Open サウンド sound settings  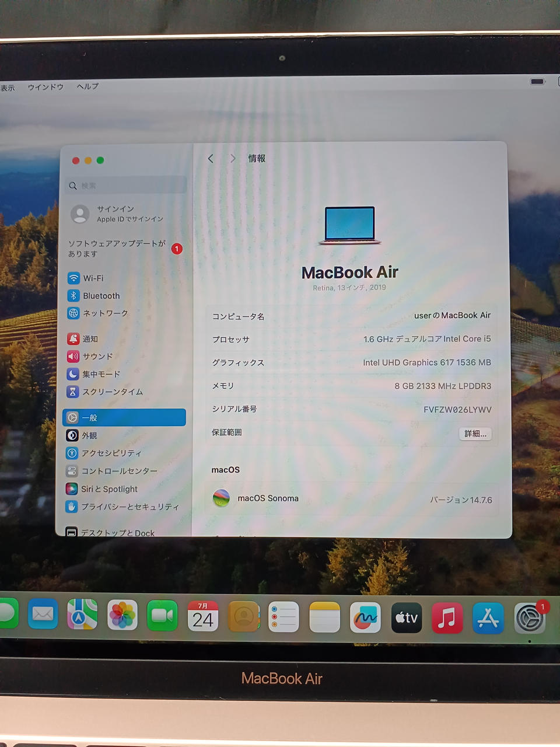click(x=97, y=357)
